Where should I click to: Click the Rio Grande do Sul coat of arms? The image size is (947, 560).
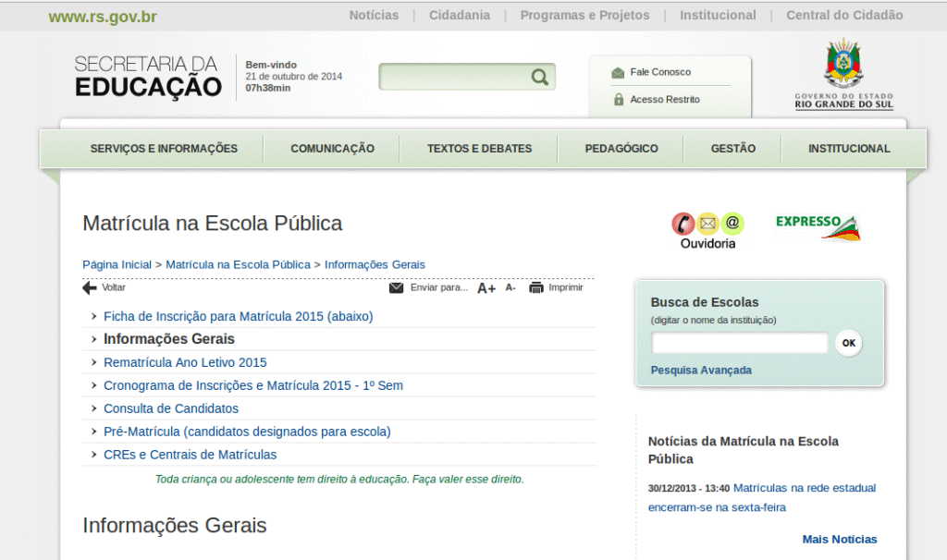click(842, 64)
